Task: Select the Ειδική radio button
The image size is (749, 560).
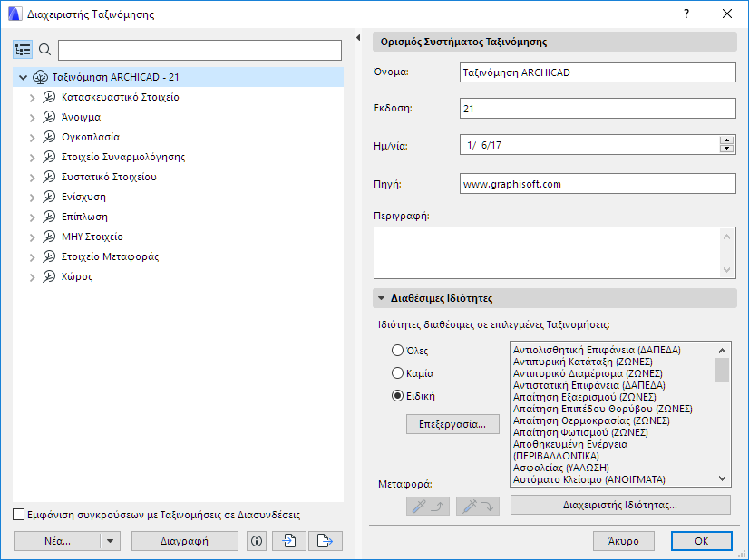Action: point(397,396)
